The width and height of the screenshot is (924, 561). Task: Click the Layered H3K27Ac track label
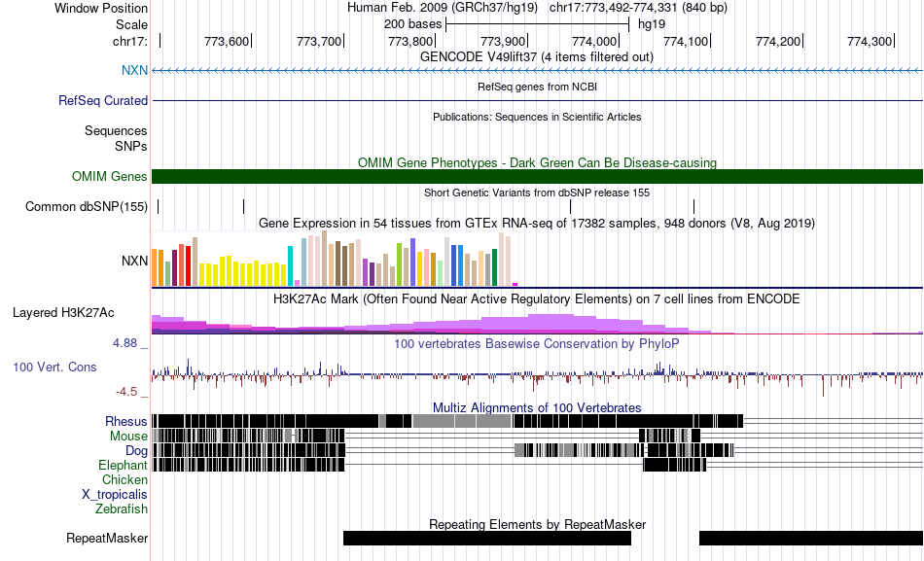[63, 313]
